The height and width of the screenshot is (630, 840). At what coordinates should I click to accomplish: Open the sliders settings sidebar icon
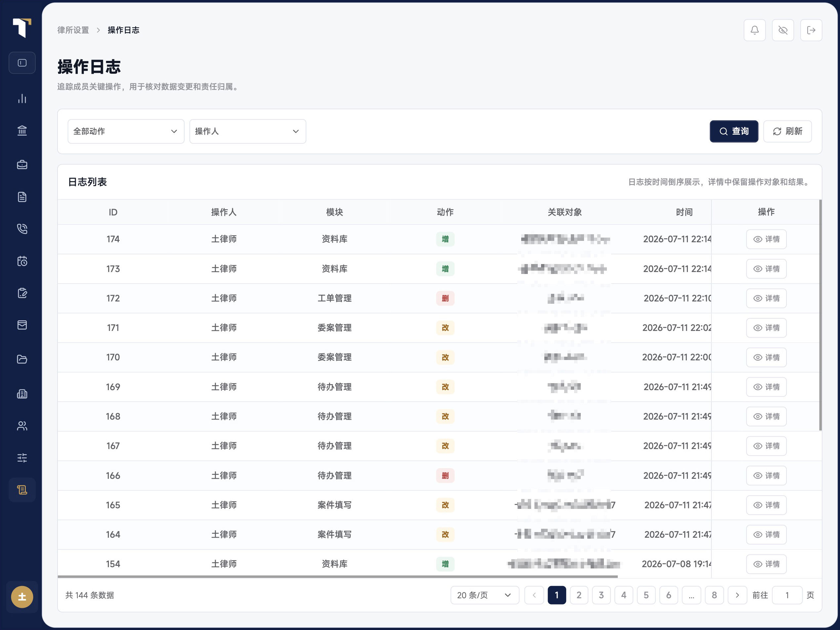click(22, 458)
